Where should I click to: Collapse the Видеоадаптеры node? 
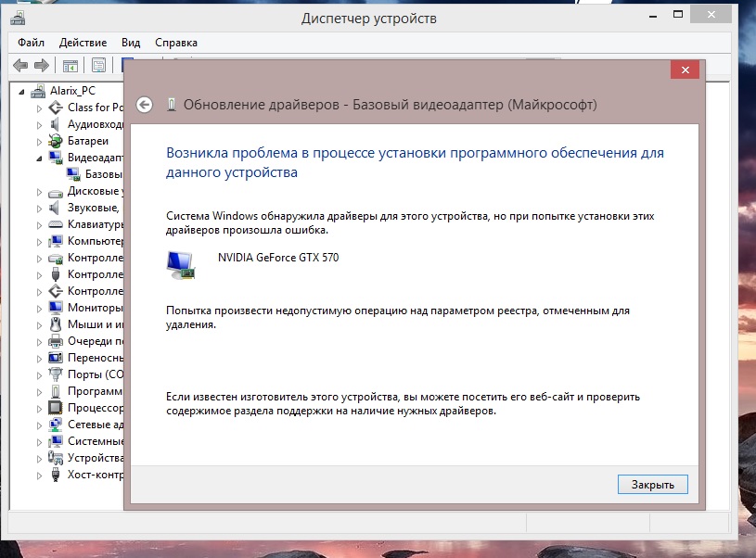click(40, 159)
